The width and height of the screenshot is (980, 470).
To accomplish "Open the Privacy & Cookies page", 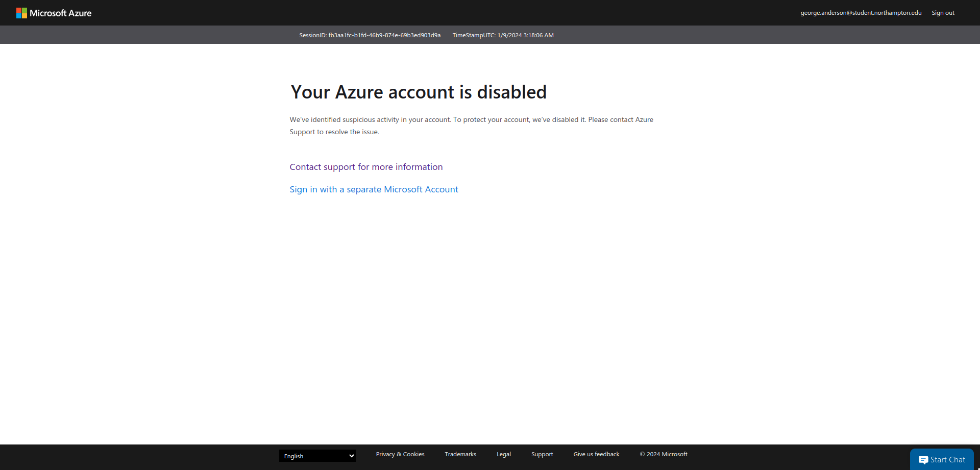I will coord(400,454).
